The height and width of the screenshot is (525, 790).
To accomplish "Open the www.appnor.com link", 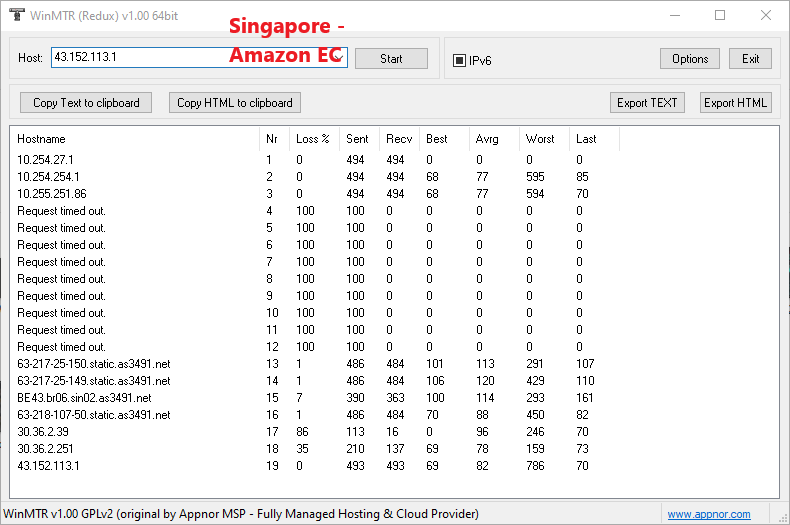I will point(709,514).
